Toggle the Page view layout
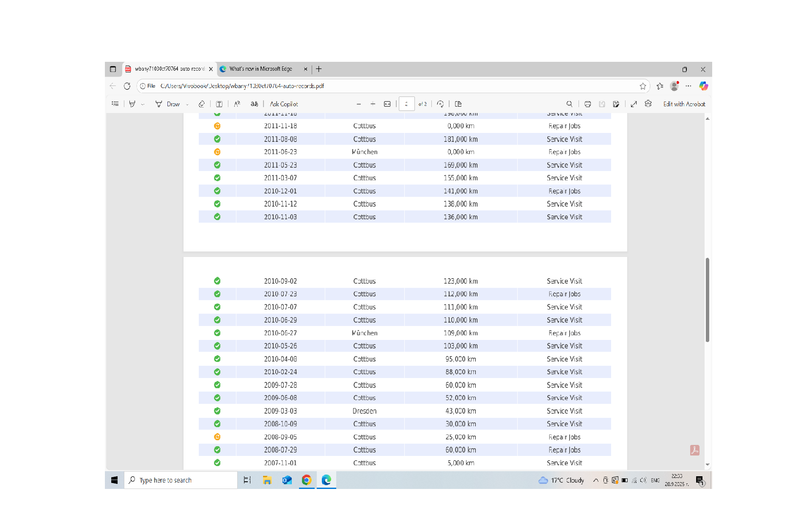This screenshot has width=812, height=508. tap(458, 104)
